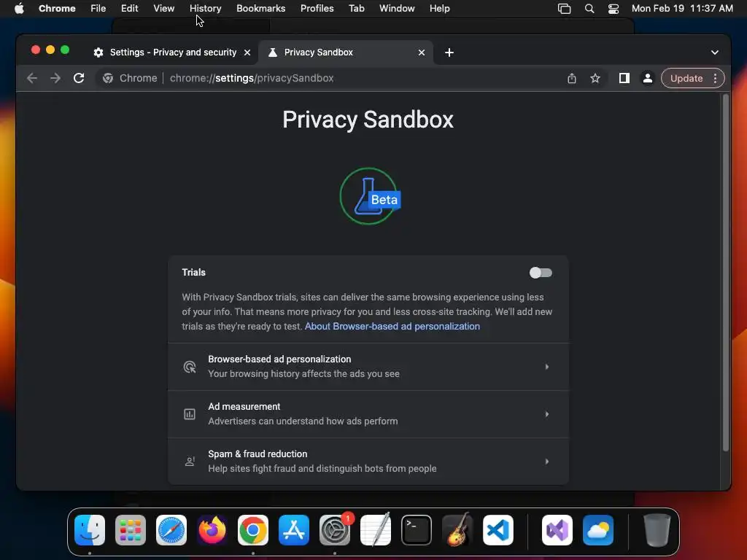The image size is (747, 560).
Task: Open the Help menu
Action: 439,8
